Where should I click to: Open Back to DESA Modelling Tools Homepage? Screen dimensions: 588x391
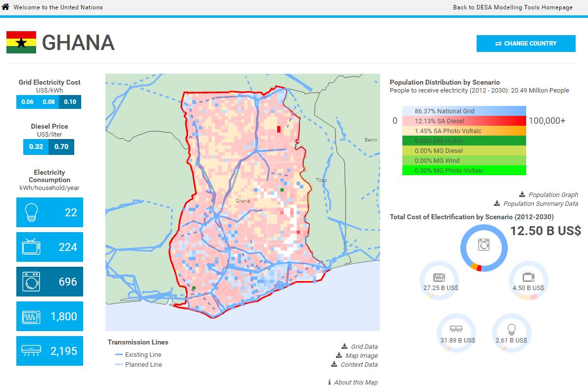(512, 7)
